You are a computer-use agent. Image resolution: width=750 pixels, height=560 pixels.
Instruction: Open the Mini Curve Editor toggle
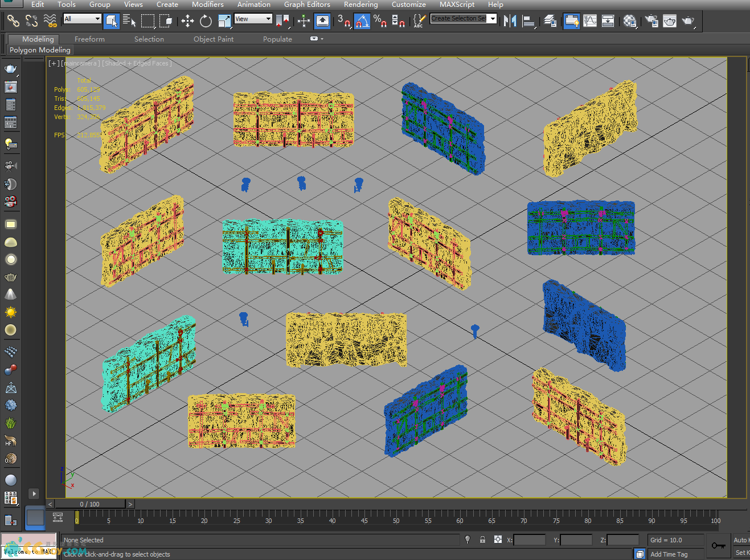(x=58, y=517)
